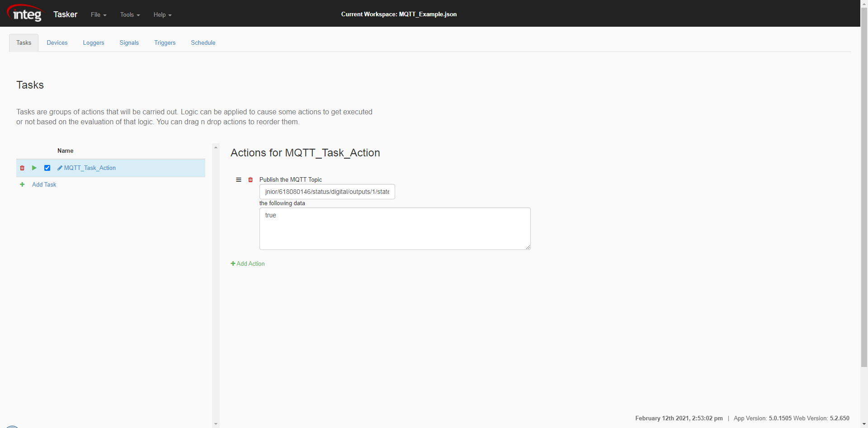Click the task list scrollbar up arrow
The width and height of the screenshot is (868, 428).
tap(216, 147)
